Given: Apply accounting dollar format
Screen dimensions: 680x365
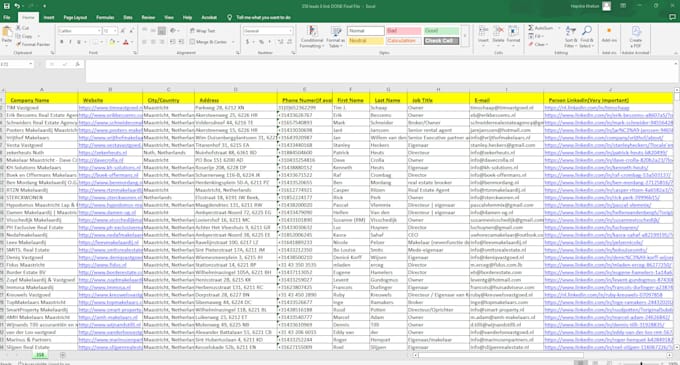Looking at the screenshot, I should (248, 42).
